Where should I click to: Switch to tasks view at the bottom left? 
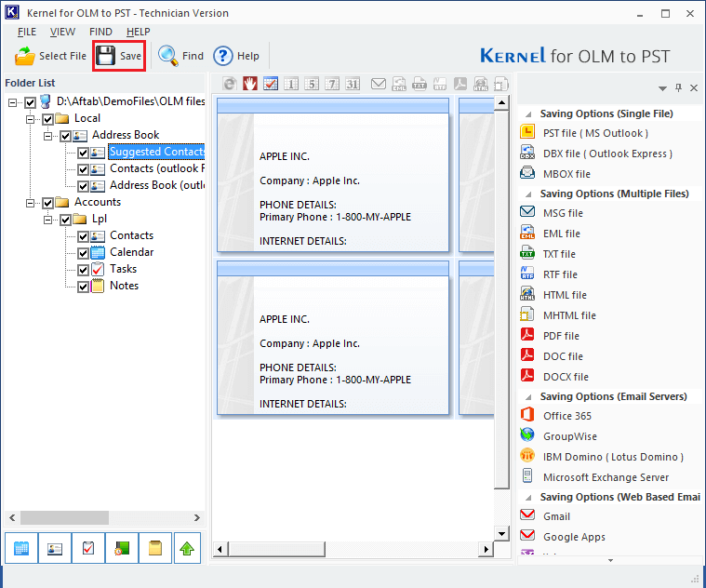[88, 548]
